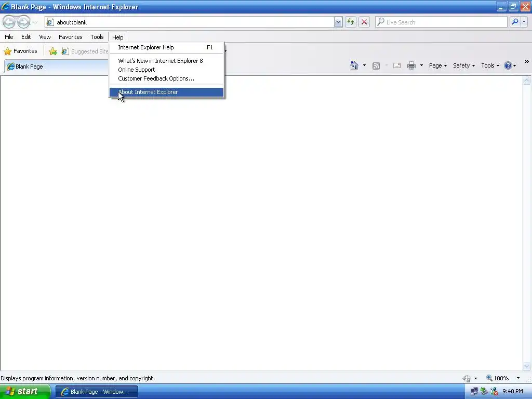
Task: Click the about:blank address bar
Action: click(189, 22)
